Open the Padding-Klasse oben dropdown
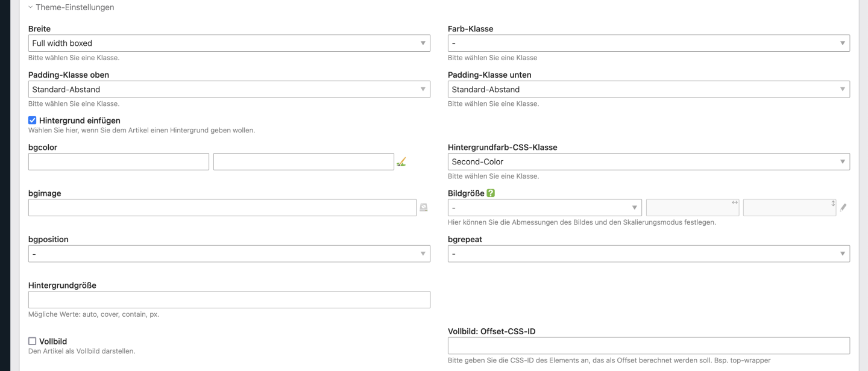The width and height of the screenshot is (868, 371). (x=229, y=89)
